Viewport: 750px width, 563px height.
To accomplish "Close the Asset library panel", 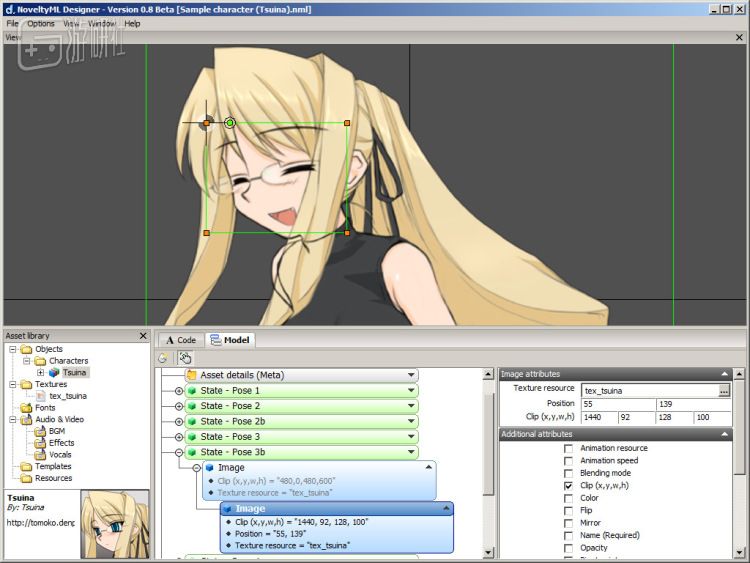I will (143, 336).
